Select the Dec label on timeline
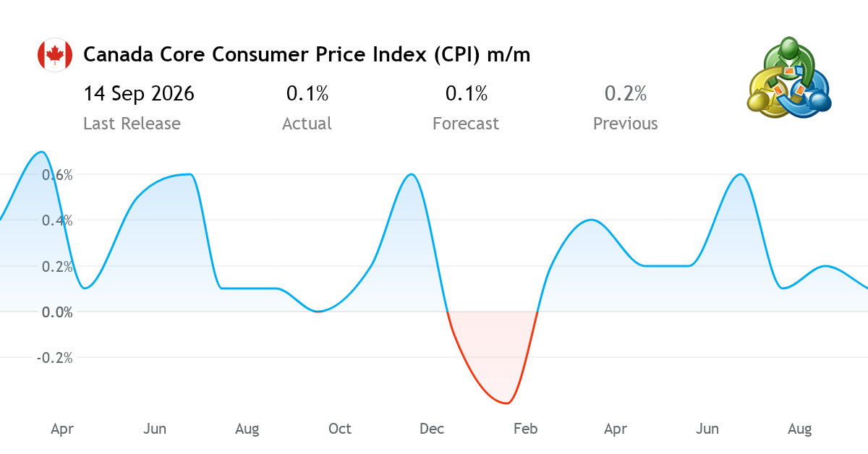This screenshot has height=454, width=868. [432, 429]
